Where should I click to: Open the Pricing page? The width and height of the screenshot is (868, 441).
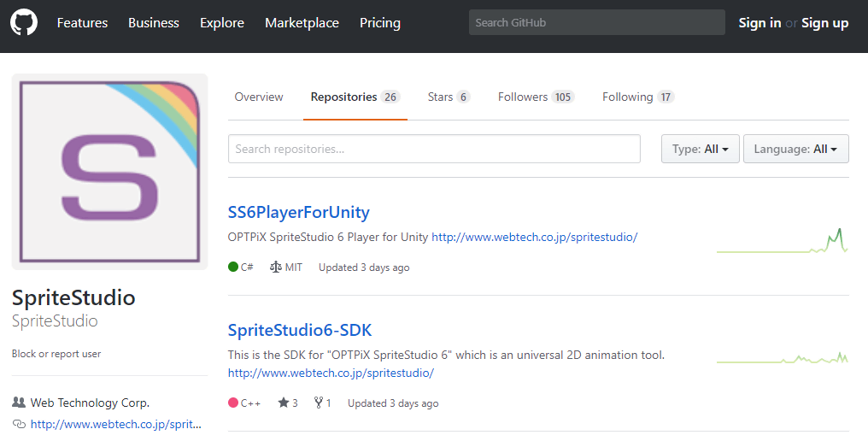point(379,23)
